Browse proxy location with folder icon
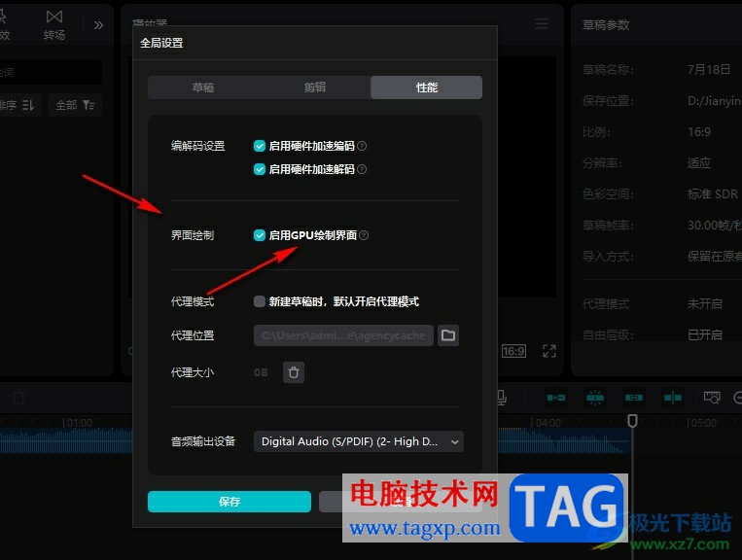 pyautogui.click(x=448, y=335)
